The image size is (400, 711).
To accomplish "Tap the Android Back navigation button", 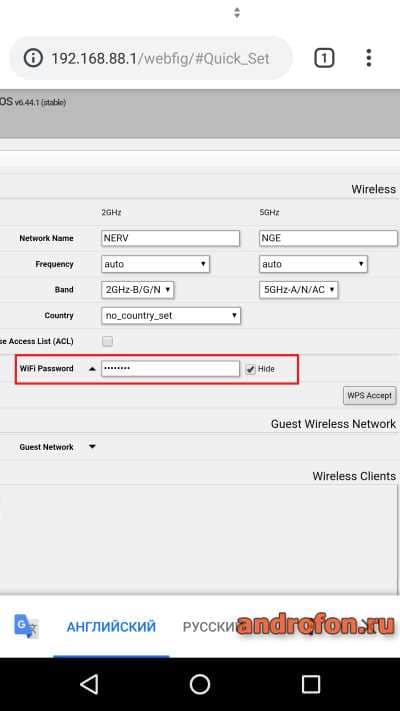I will pyautogui.click(x=89, y=684).
